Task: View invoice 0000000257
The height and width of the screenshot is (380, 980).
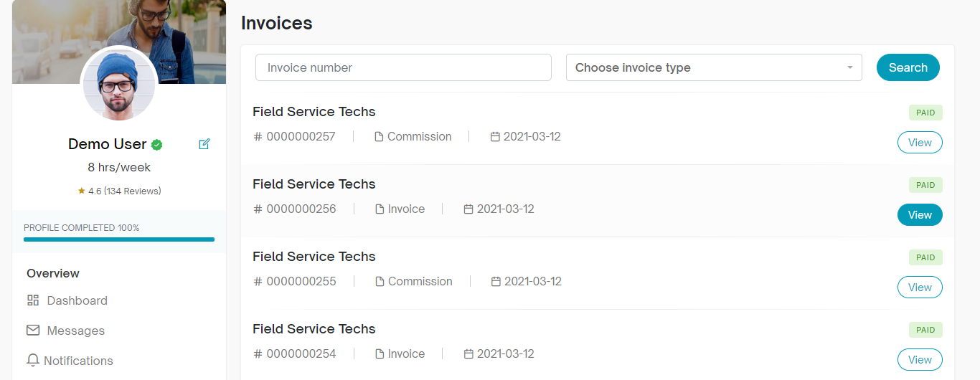Action: pyautogui.click(x=919, y=143)
